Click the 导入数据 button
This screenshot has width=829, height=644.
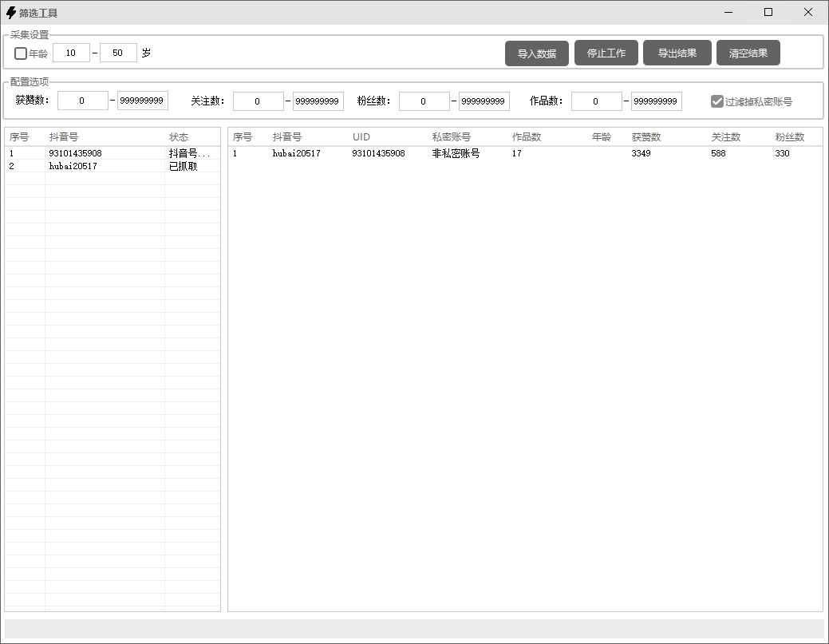[x=537, y=53]
